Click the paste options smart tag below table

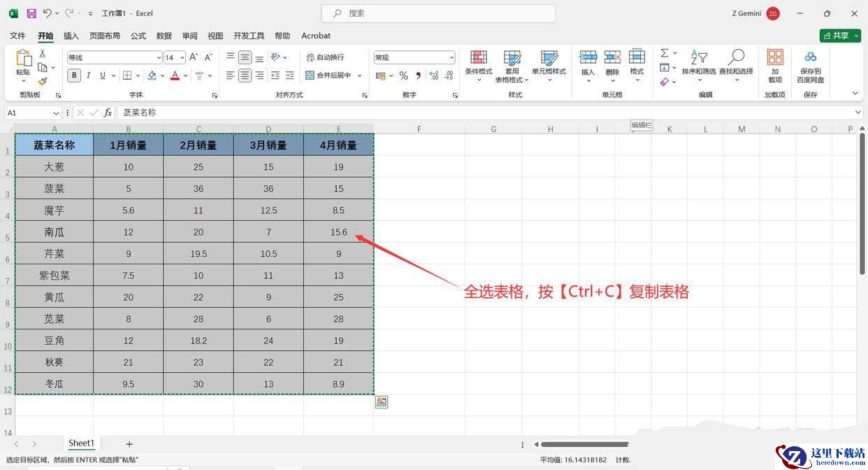381,401
